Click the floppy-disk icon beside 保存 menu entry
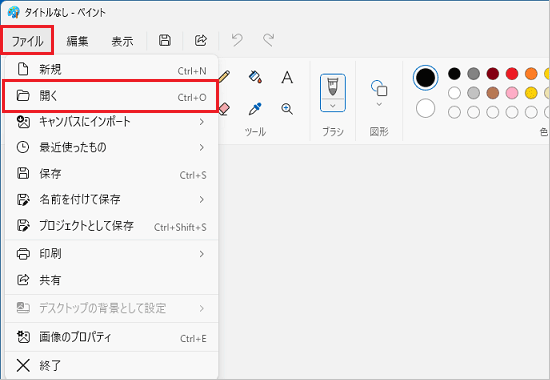The image size is (550, 380). [23, 173]
